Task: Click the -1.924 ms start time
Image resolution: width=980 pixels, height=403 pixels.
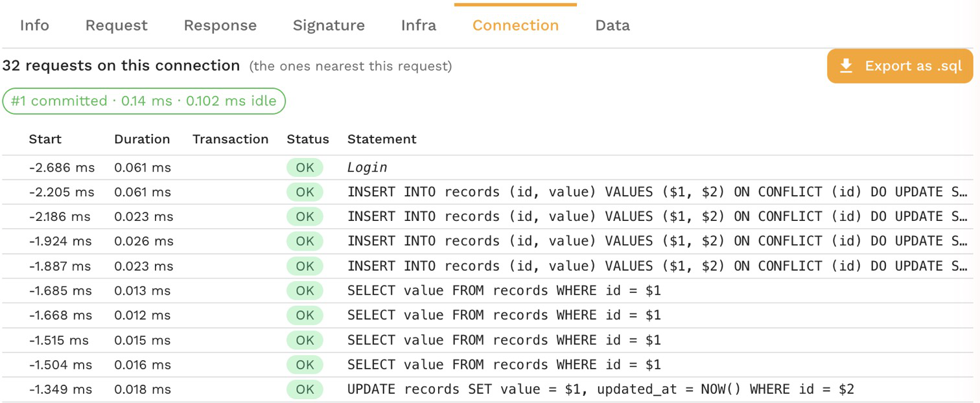Action: point(60,241)
